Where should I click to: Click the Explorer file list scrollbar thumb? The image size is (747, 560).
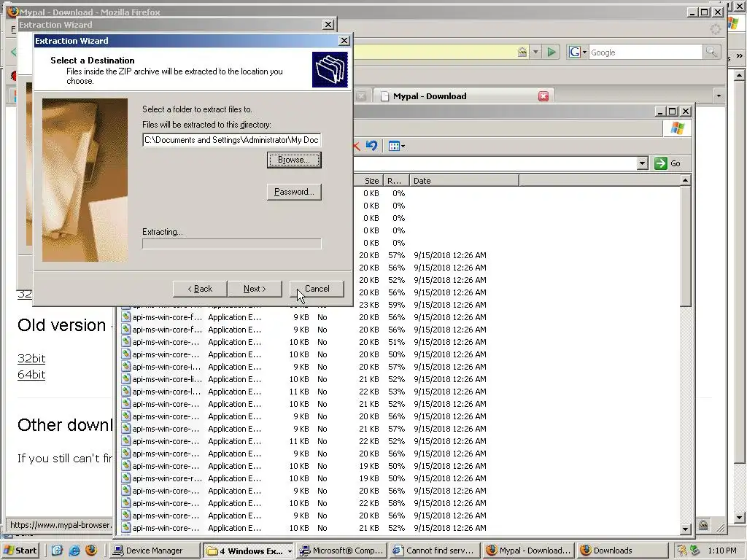tap(685, 246)
